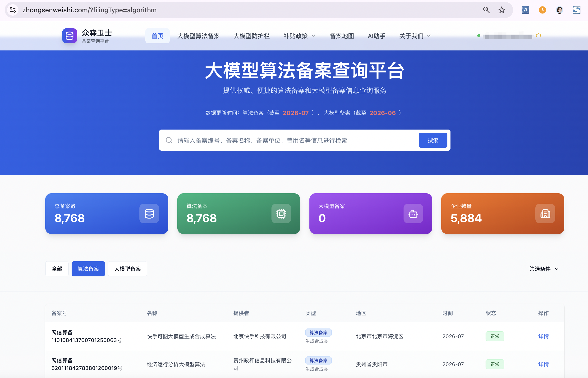Viewport: 588px width, 378px height.
Task: Click the name 经济运行分析大模型算法
Action: coord(176,364)
